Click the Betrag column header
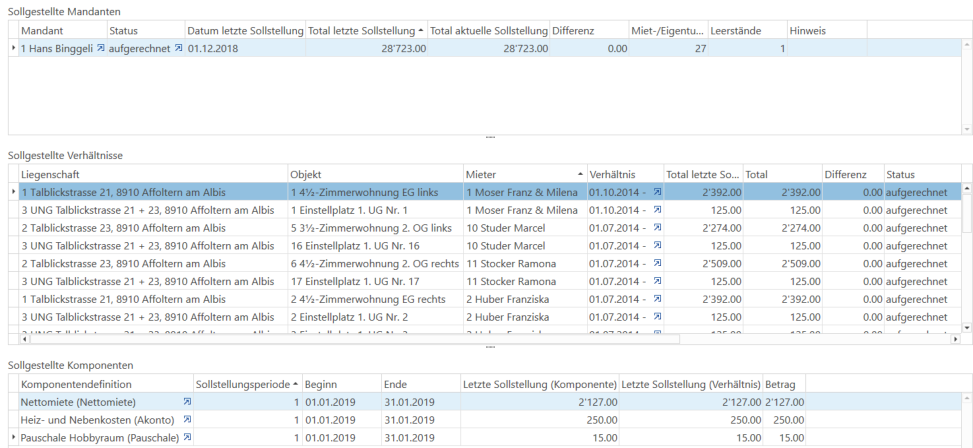The height and width of the screenshot is (448, 973). coord(784,384)
